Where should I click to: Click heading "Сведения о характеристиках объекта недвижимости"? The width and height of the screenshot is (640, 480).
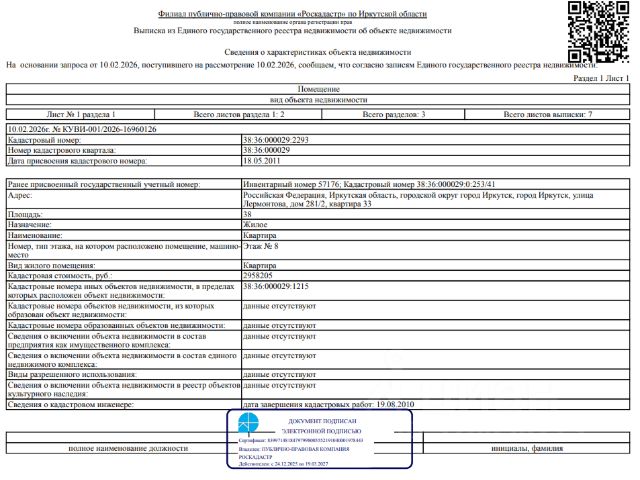click(318, 52)
